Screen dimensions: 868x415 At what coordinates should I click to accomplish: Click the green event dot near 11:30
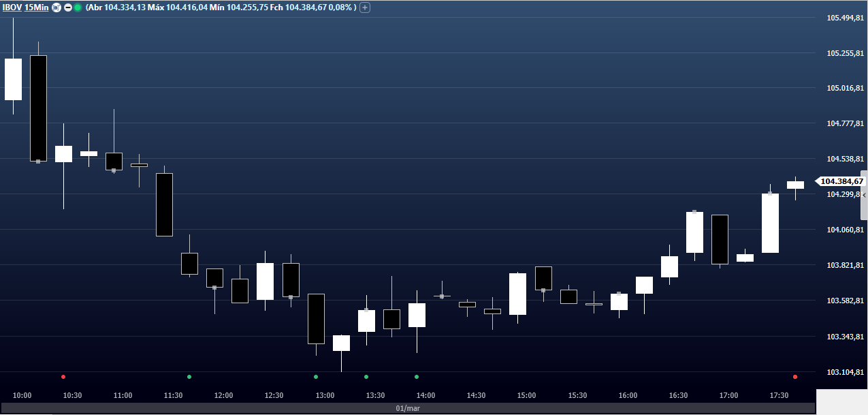coord(189,377)
